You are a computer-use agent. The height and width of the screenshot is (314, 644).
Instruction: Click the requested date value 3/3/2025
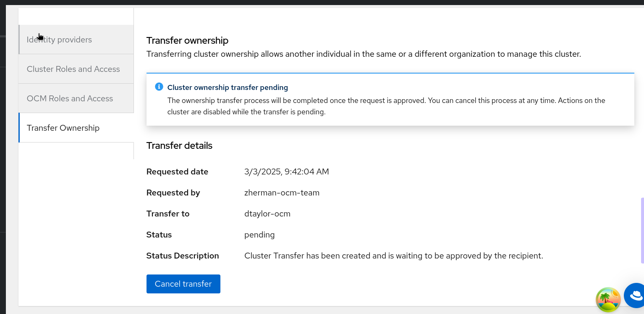(x=286, y=172)
